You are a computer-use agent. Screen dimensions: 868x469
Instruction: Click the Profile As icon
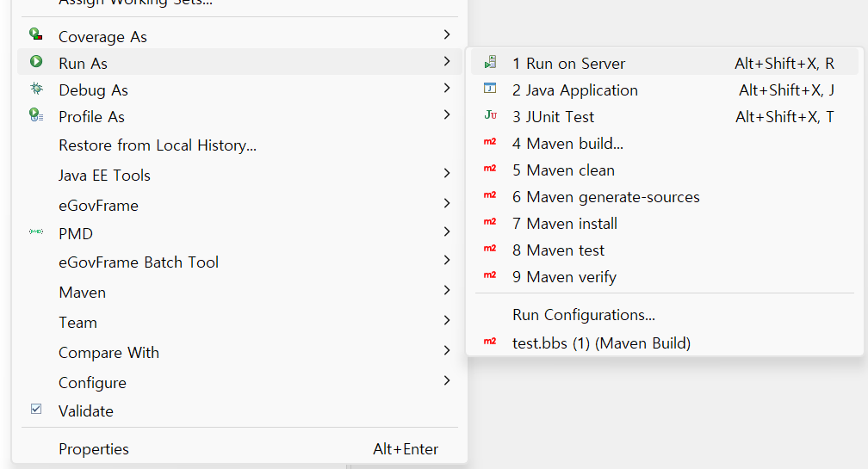[x=36, y=115]
